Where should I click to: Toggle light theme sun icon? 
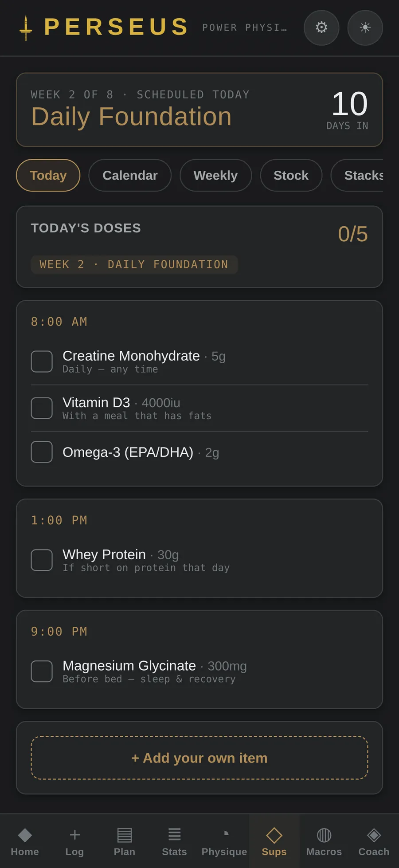coord(365,27)
